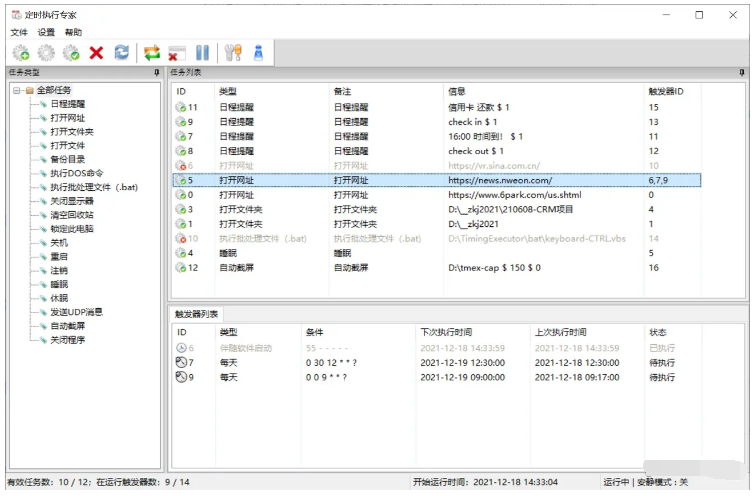This screenshot has width=754, height=496.
Task: Open the 帮助 menu
Action: pos(73,32)
